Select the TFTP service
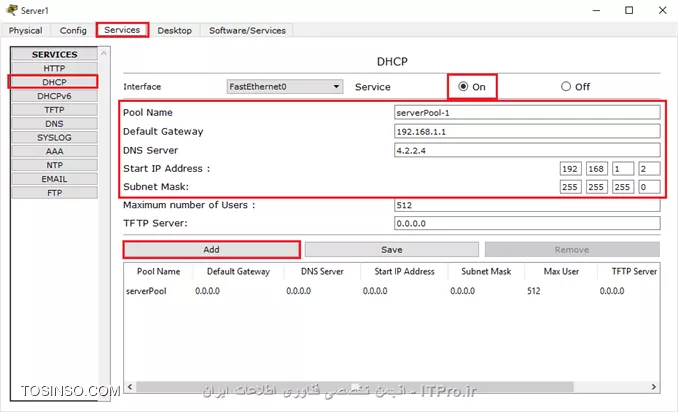The width and height of the screenshot is (678, 412). click(x=54, y=110)
